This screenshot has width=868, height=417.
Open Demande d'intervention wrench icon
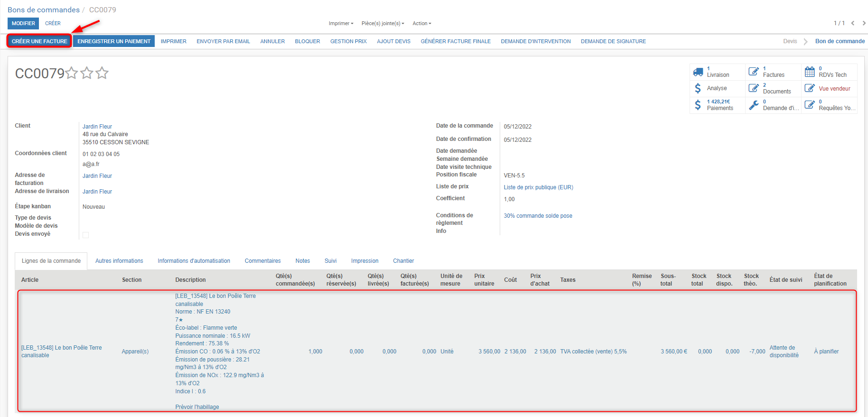click(x=754, y=105)
